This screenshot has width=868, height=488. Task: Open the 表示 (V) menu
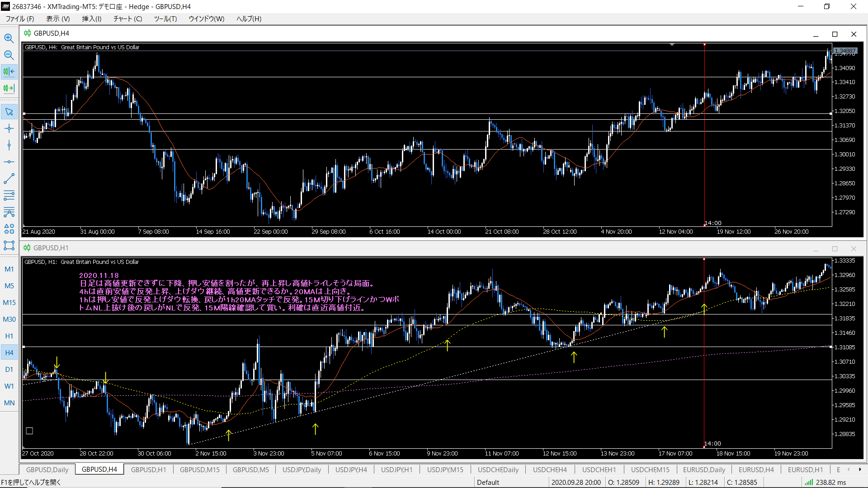58,19
